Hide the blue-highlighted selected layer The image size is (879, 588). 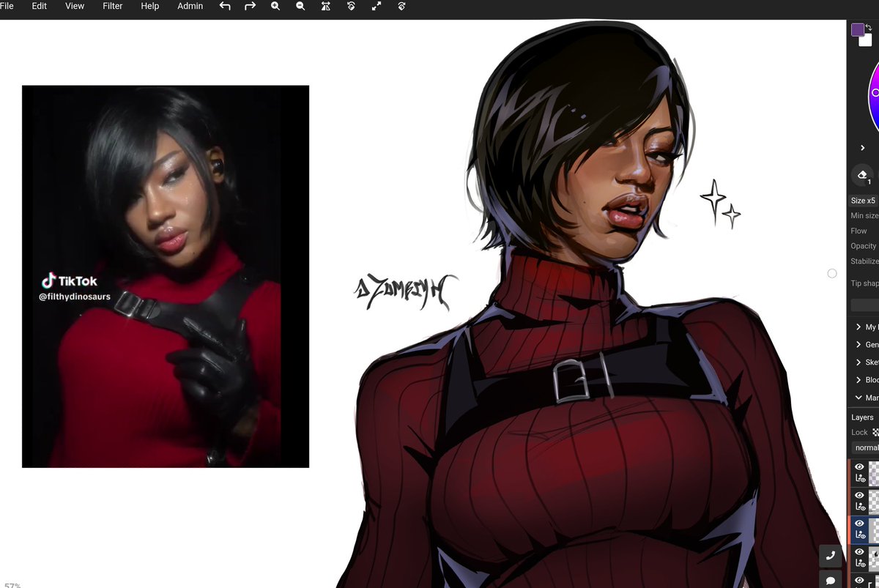pyautogui.click(x=860, y=524)
